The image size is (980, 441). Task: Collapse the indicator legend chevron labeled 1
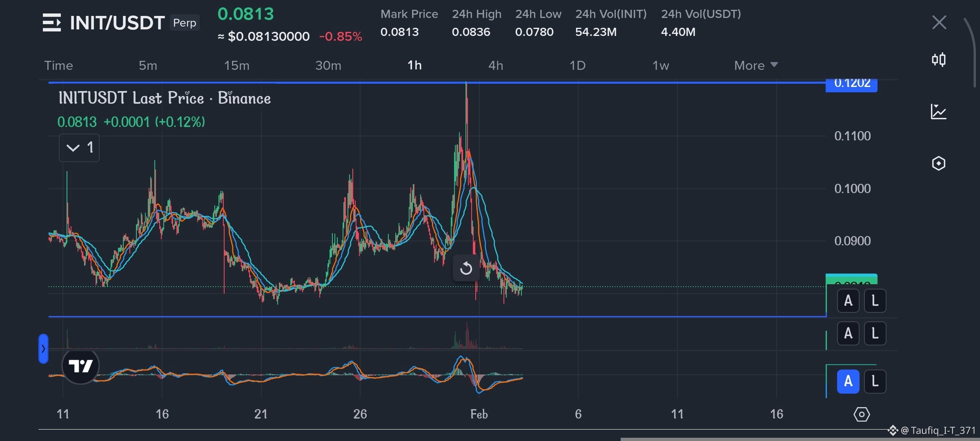pos(79,147)
